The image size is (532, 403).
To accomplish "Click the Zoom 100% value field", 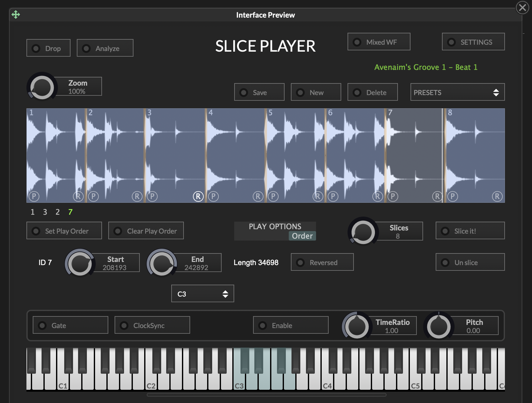I will tap(77, 91).
